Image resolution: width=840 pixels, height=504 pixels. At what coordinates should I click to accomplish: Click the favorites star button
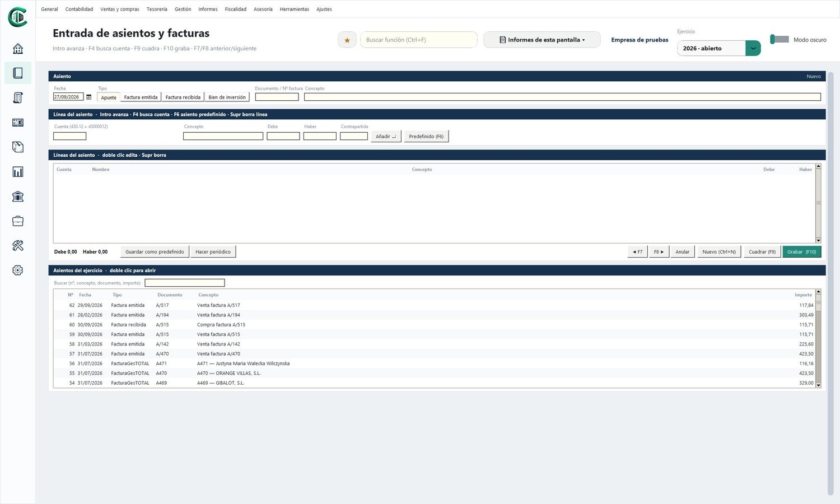(347, 40)
